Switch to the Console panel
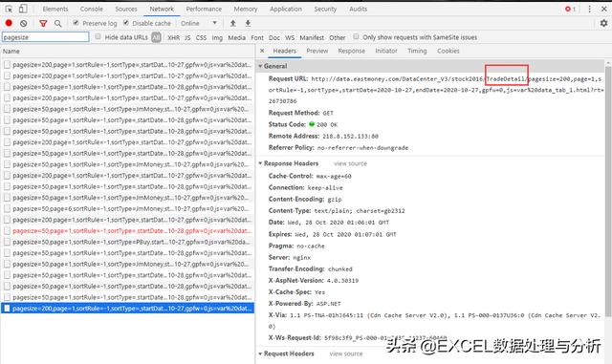Screen dimensions: 612x364 point(92,9)
